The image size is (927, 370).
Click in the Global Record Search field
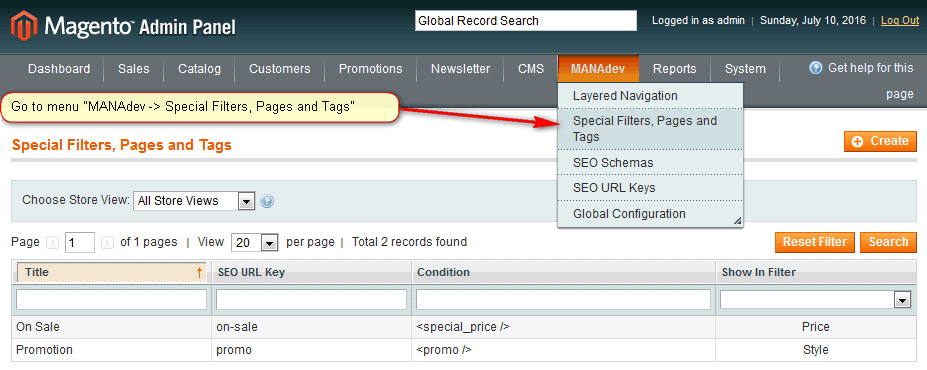[x=526, y=21]
